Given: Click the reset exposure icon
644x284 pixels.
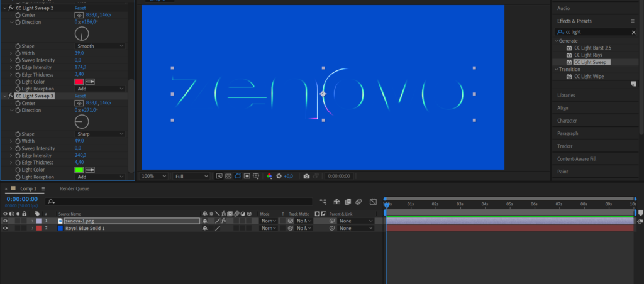Looking at the screenshot, I should point(279,176).
